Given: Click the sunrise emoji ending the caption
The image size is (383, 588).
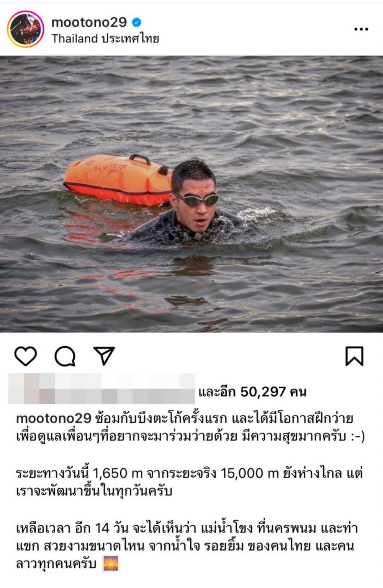Looking at the screenshot, I should point(111,564).
